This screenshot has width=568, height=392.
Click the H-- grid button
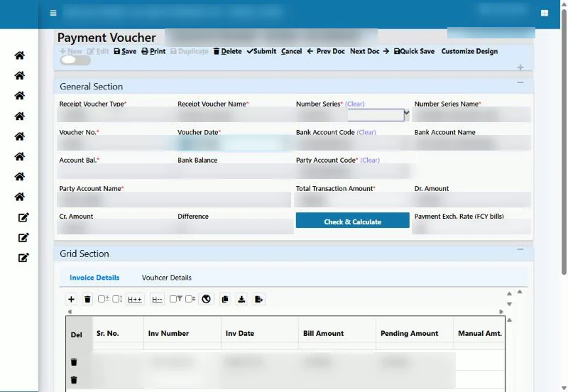point(157,299)
